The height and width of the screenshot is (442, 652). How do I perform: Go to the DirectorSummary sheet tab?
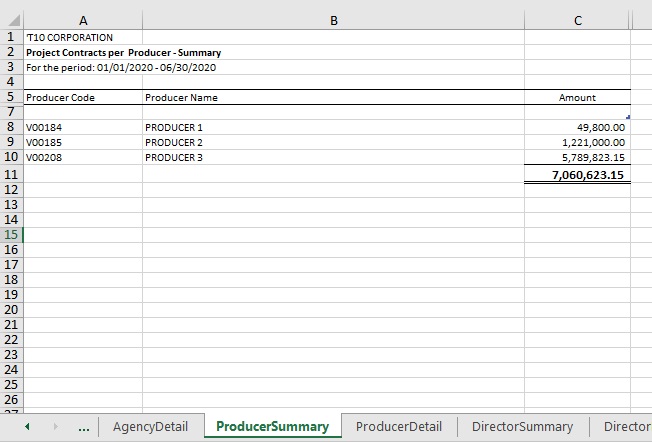pos(522,426)
